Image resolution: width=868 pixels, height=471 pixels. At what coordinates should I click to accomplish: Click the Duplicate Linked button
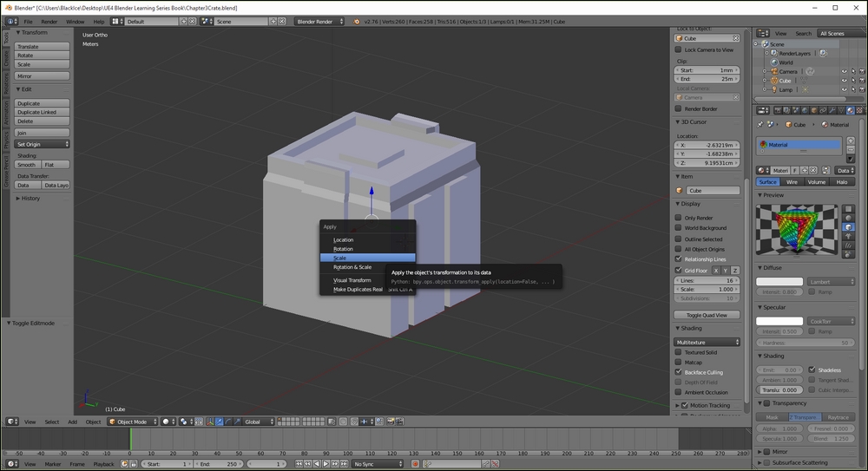pos(42,113)
